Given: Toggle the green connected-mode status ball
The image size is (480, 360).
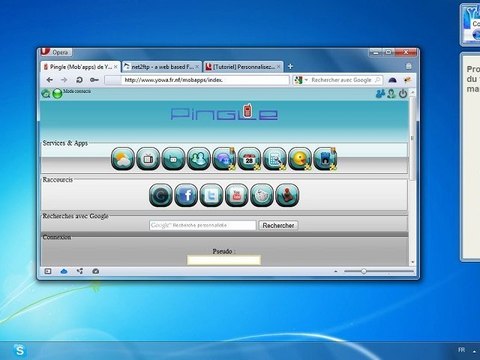Looking at the screenshot, I should 57,94.
